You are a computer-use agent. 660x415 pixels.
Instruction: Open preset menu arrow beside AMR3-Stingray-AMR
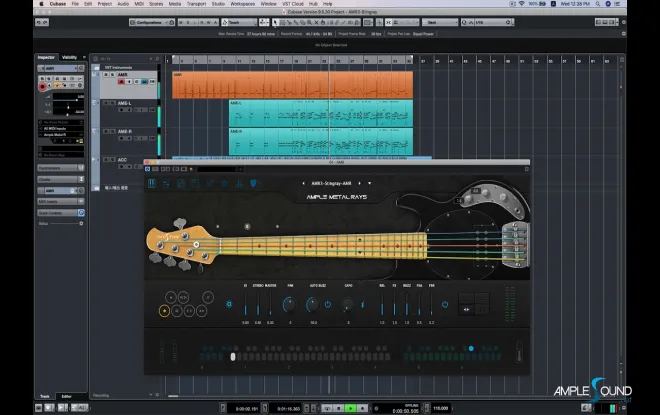pos(370,184)
